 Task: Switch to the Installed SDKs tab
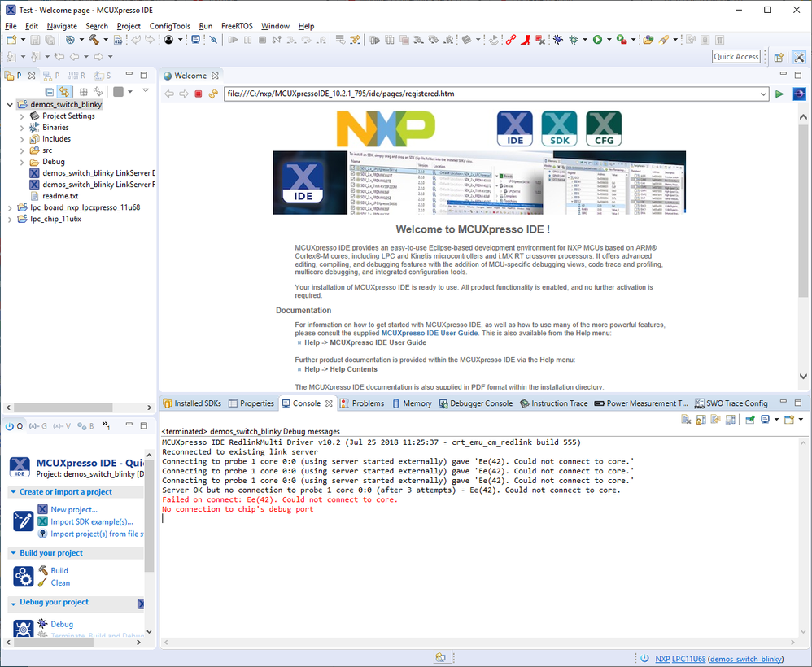coord(193,403)
